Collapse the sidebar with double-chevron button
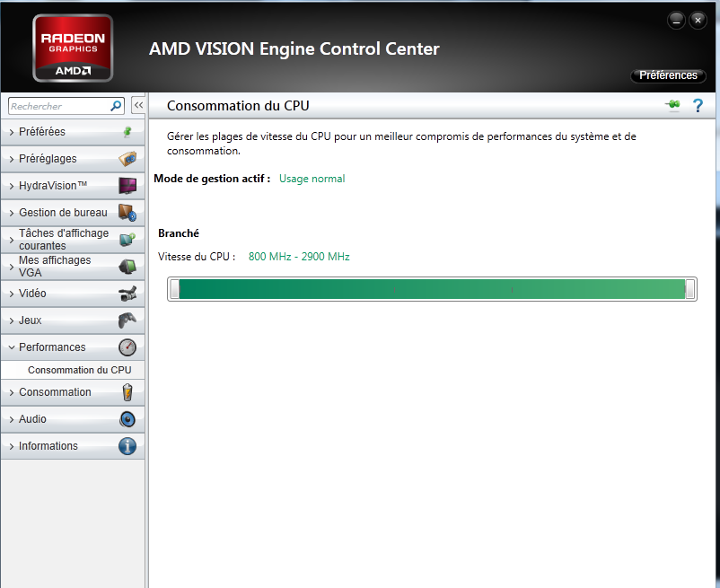Image resolution: width=720 pixels, height=588 pixels. point(137,105)
